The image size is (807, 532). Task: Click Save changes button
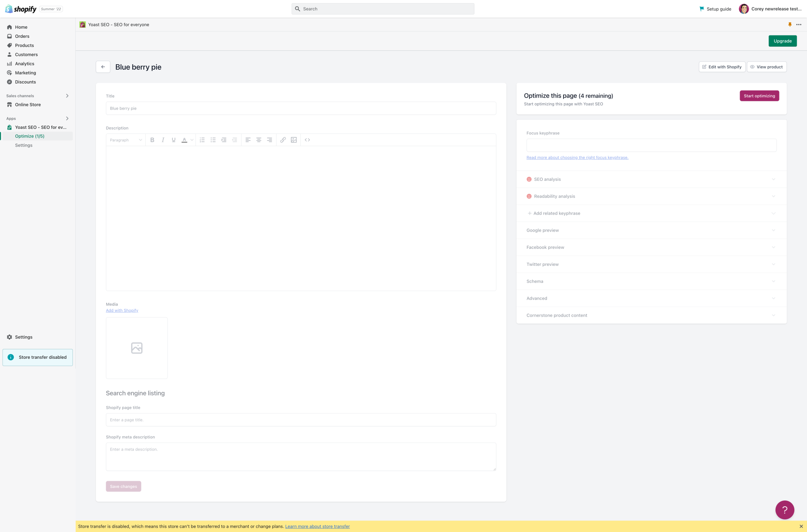click(x=123, y=486)
